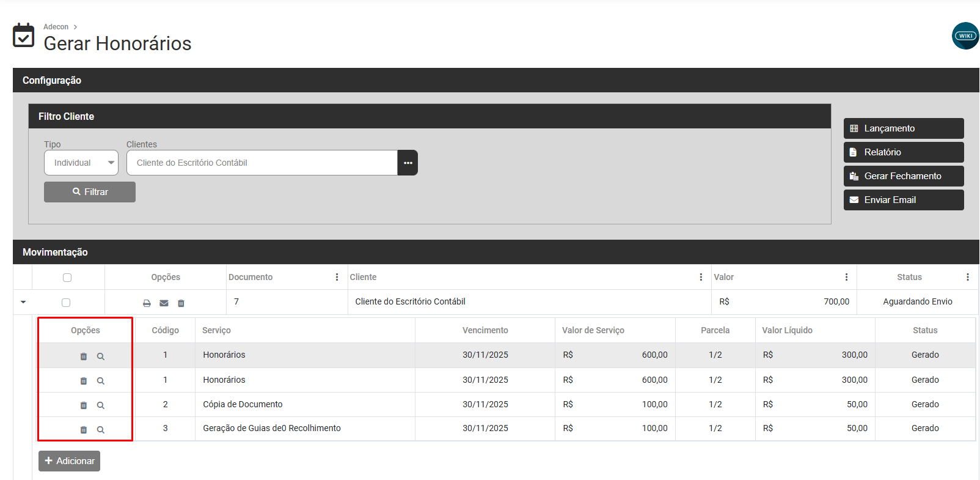980x480 pixels.
Task: Open the Valor column options menu
Action: [x=846, y=277]
